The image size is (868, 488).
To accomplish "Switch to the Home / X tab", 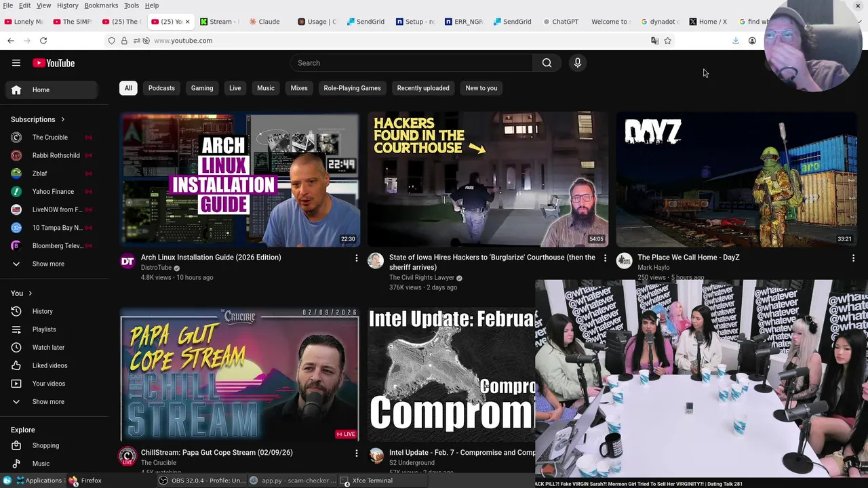I will 708,22.
